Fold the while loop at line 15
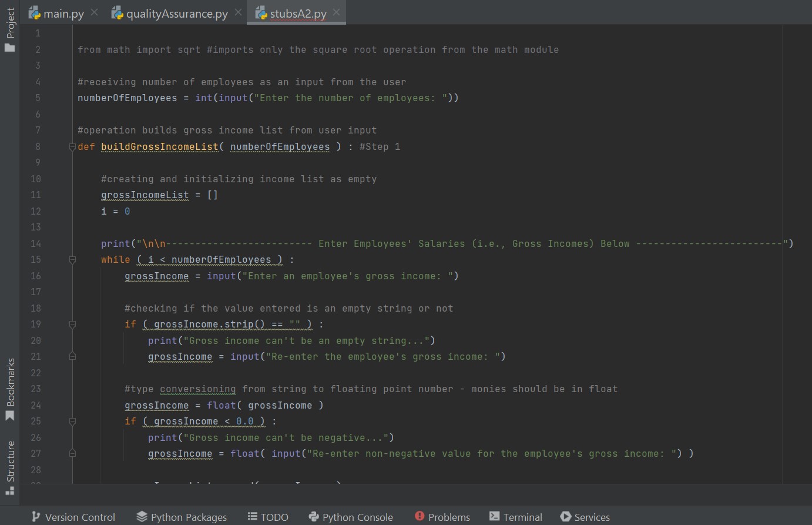Viewport: 812px width, 525px height. pos(72,259)
